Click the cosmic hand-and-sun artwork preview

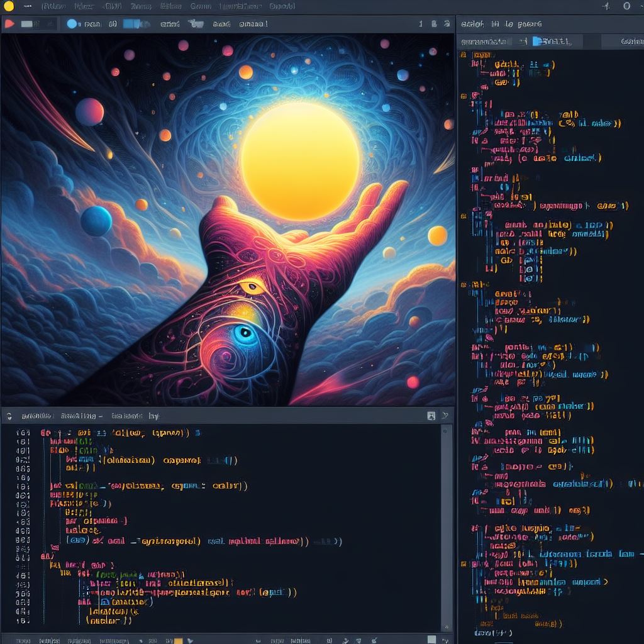tap(228, 220)
